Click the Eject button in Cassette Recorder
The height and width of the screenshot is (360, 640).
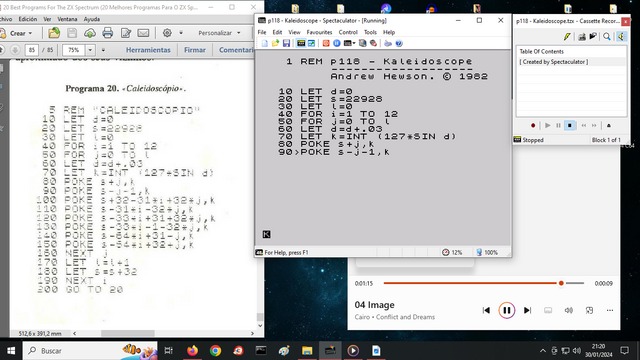coord(609,126)
